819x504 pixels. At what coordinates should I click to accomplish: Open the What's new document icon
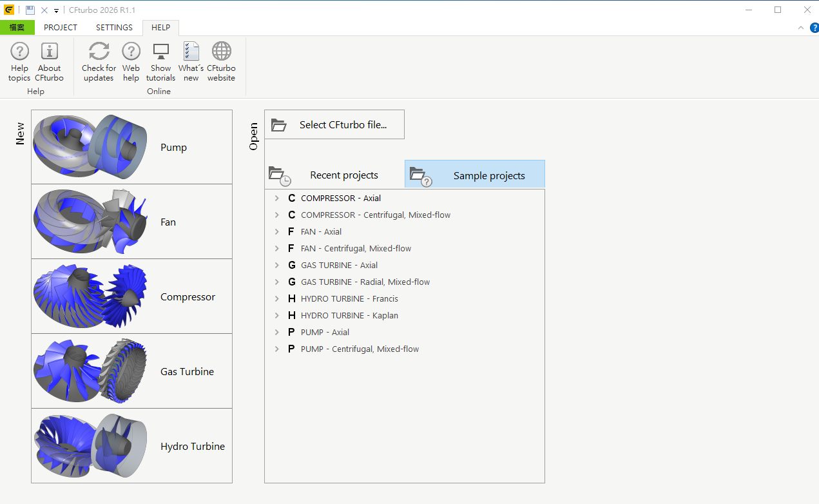click(x=191, y=62)
